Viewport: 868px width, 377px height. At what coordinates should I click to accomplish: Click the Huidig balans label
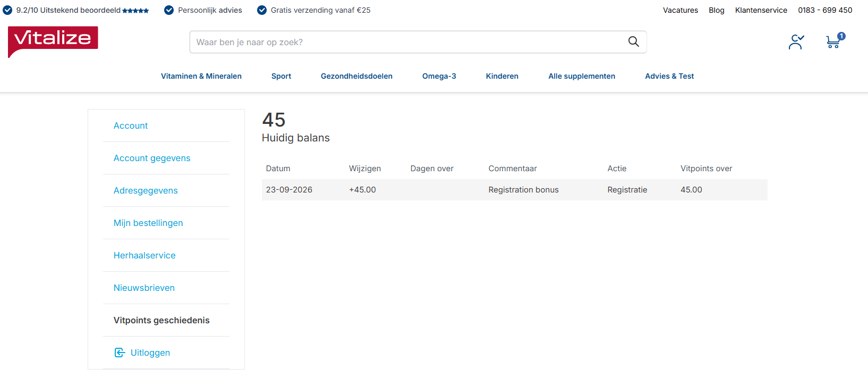pyautogui.click(x=295, y=138)
